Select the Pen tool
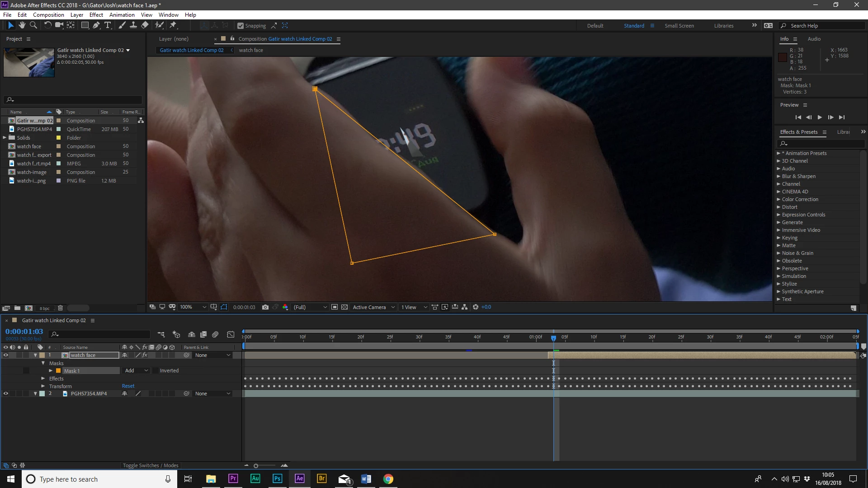The image size is (868, 488). [96, 25]
